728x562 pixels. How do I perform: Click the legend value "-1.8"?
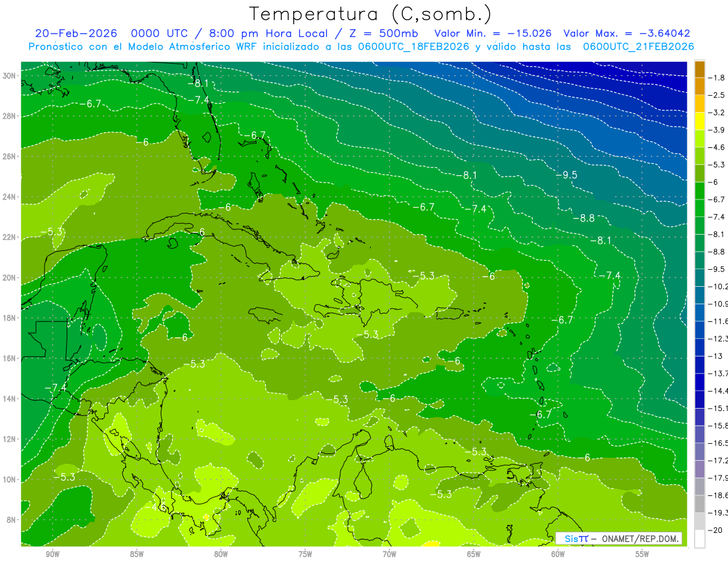(718, 78)
